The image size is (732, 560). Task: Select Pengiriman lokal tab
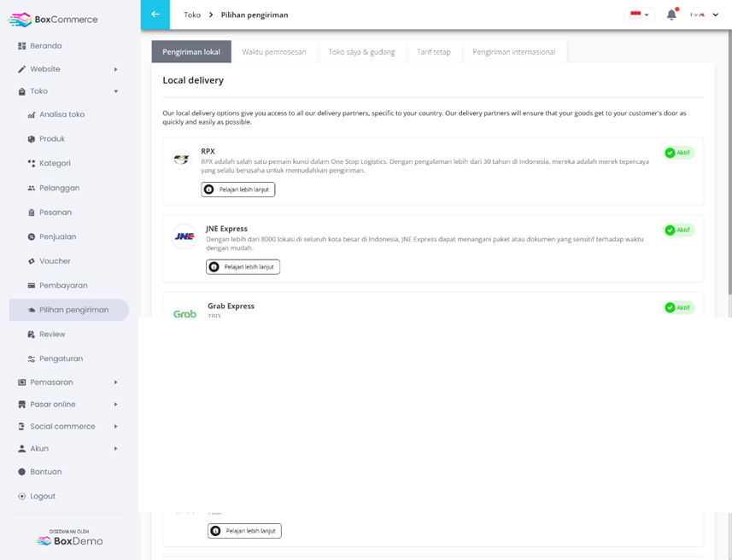pos(191,52)
